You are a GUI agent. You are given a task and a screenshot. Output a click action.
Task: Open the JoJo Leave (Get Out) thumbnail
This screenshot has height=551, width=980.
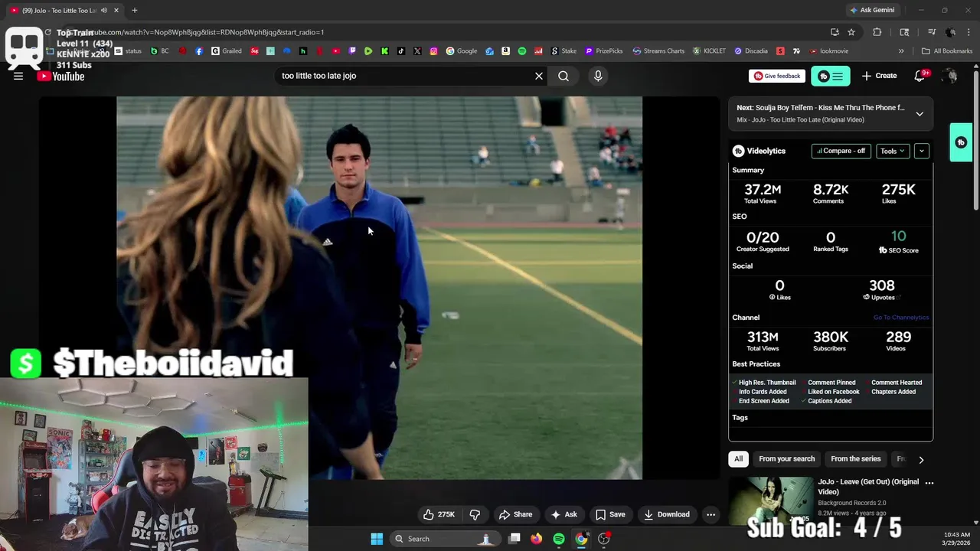[x=771, y=500]
